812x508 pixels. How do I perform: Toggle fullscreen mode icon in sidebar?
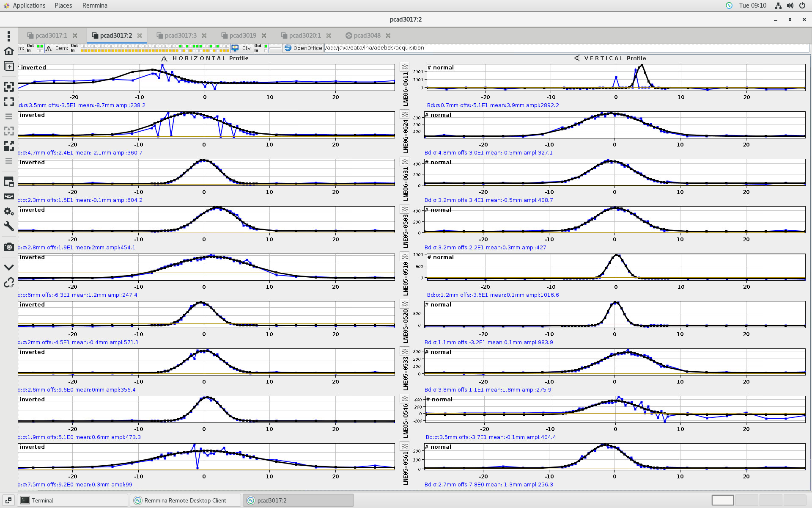click(x=8, y=102)
